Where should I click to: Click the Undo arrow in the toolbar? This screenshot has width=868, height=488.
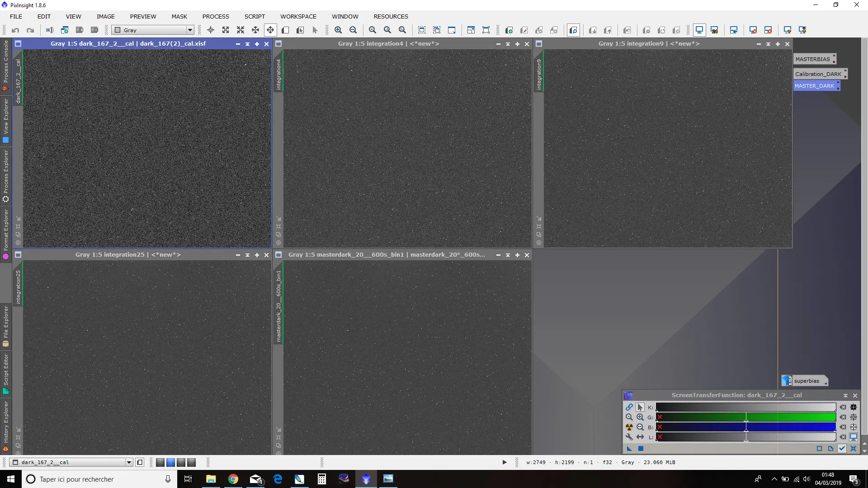15,30
